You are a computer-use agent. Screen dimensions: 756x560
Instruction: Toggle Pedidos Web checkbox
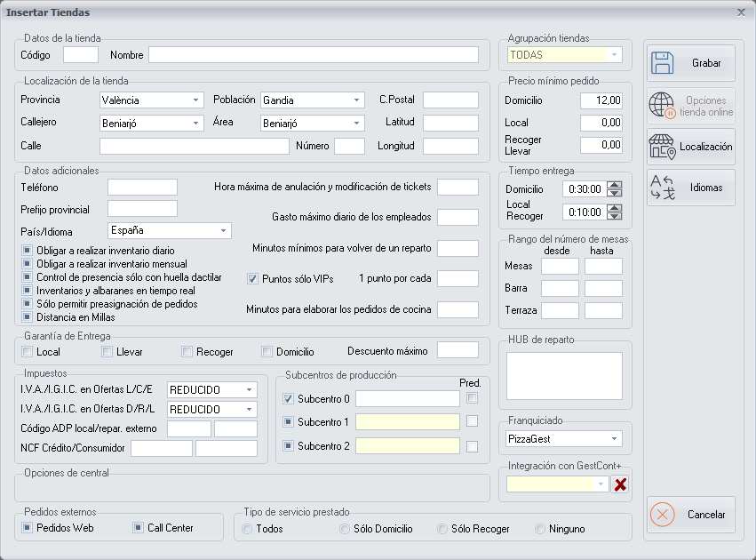(28, 528)
